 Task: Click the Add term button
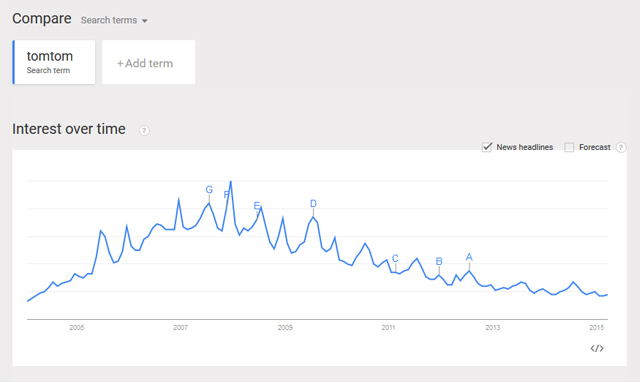(x=149, y=62)
